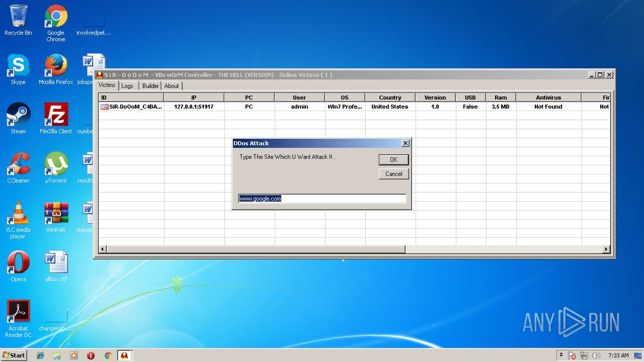Click the Opera icon in taskbar

(91, 355)
